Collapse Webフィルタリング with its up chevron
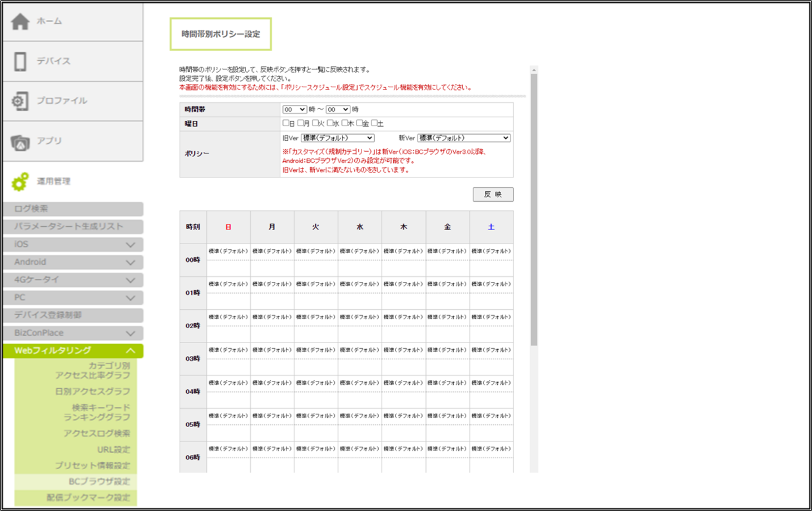The image size is (812, 511). 130,351
